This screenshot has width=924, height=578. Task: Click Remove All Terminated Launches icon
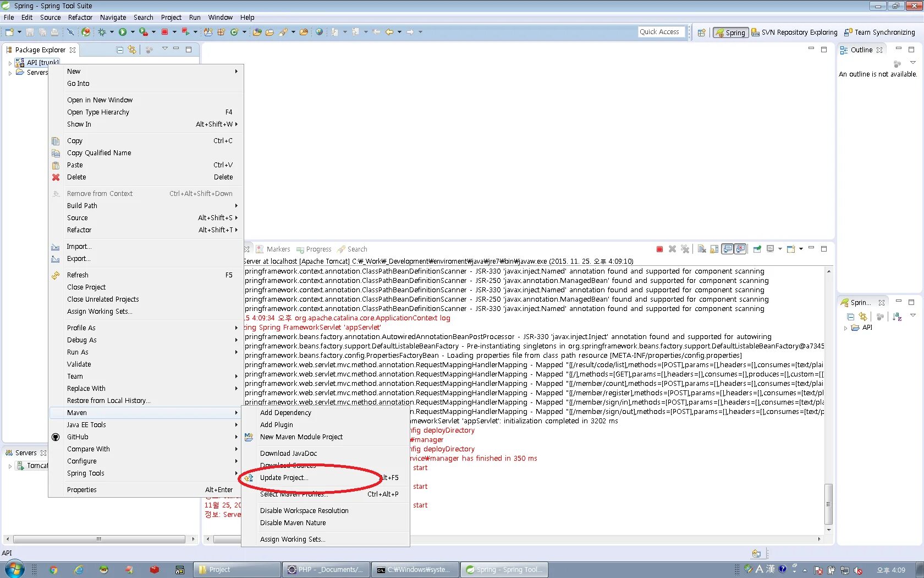(685, 249)
